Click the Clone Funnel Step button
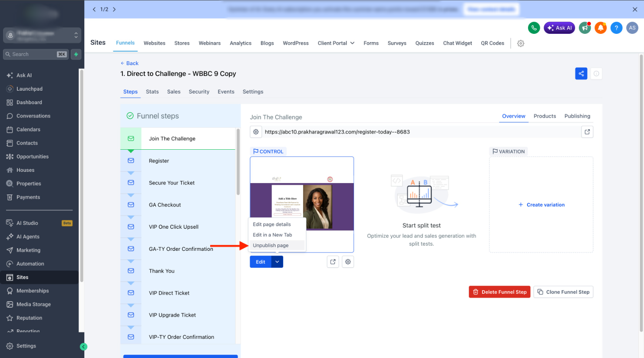The width and height of the screenshot is (644, 358). click(x=563, y=292)
